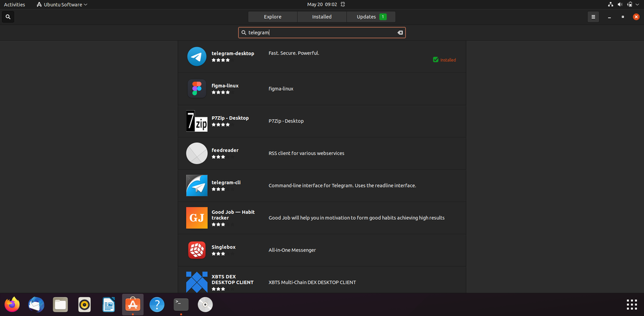Click 'Command-line interface for Telegram' description

(342, 186)
